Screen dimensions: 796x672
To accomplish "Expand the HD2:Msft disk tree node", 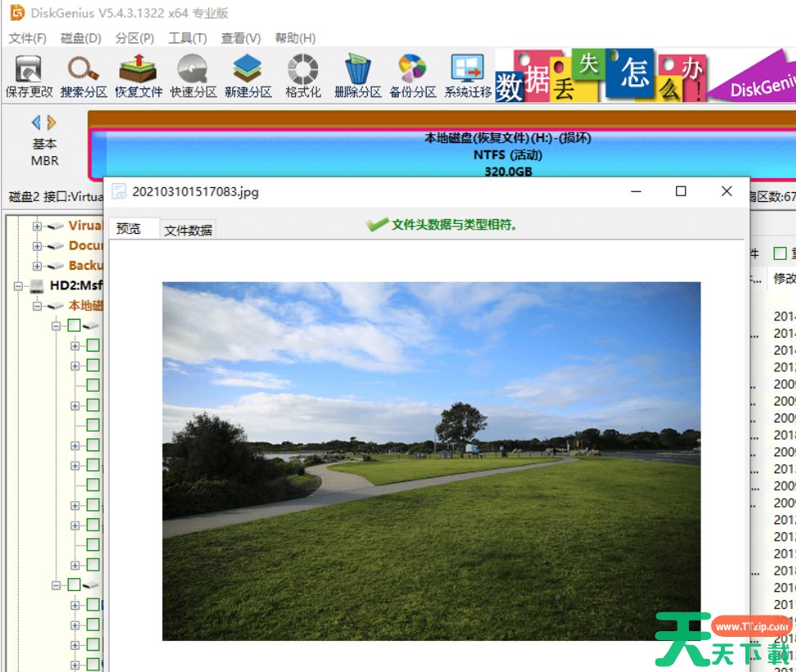I will click(x=18, y=286).
